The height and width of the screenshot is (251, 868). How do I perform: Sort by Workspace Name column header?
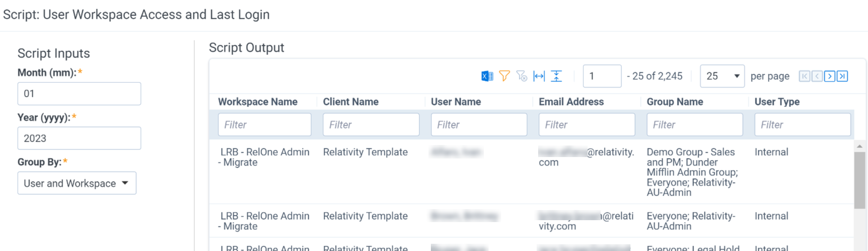coord(258,102)
